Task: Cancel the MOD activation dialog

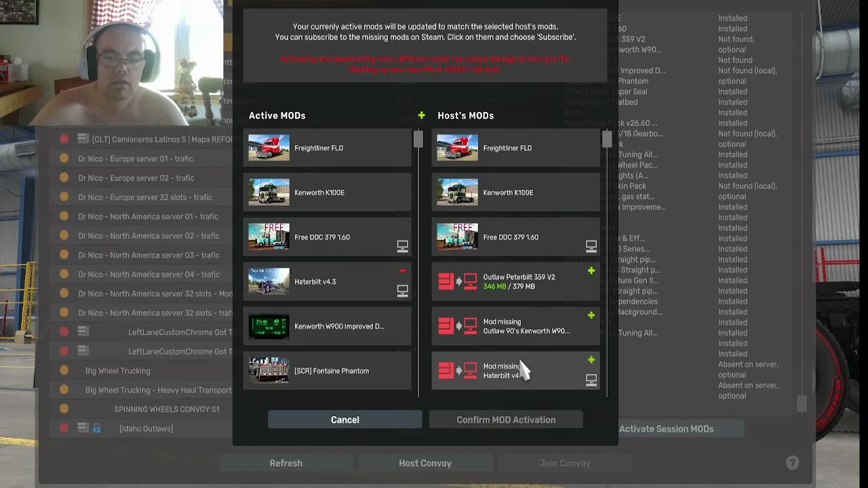Action: (344, 420)
